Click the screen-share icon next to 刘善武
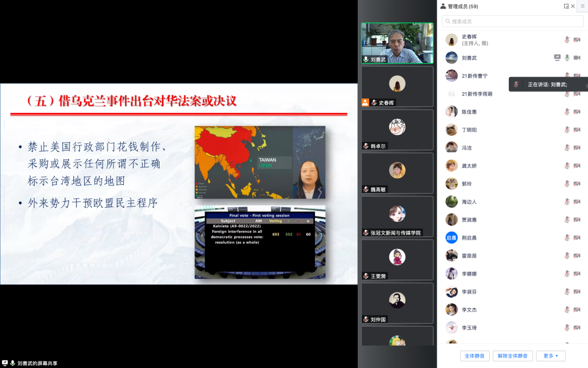This screenshot has width=588, height=368. tap(557, 58)
